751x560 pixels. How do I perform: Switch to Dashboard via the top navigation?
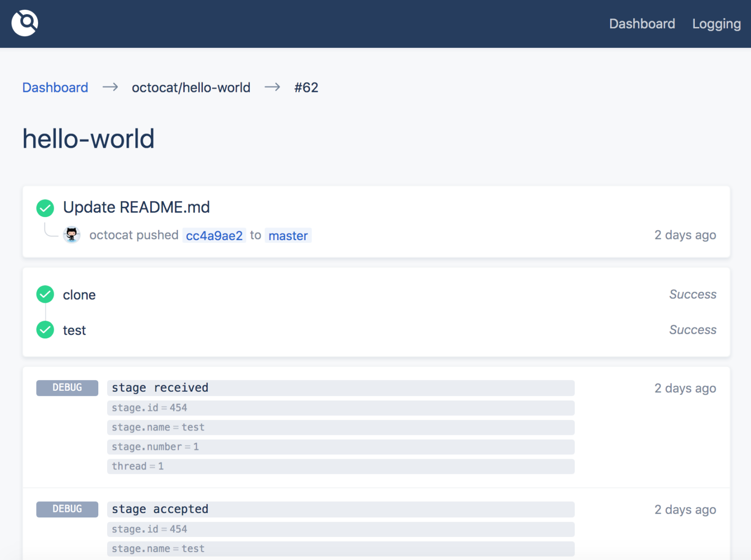tap(641, 23)
